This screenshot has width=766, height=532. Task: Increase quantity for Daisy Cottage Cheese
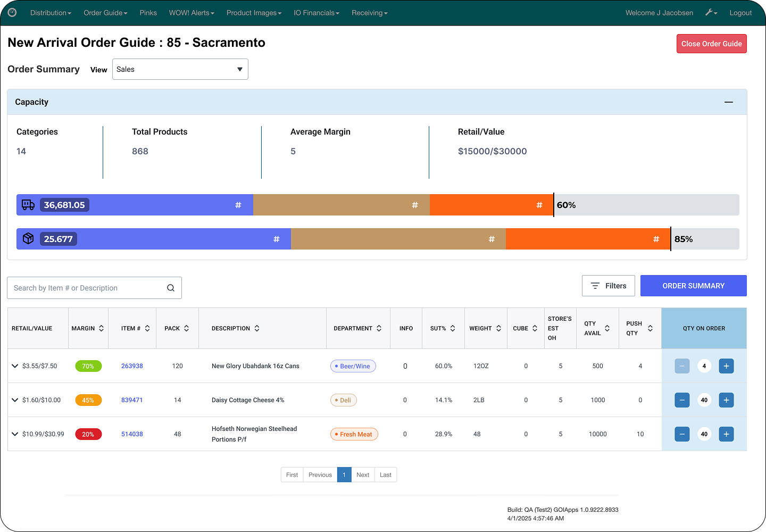[x=726, y=400]
